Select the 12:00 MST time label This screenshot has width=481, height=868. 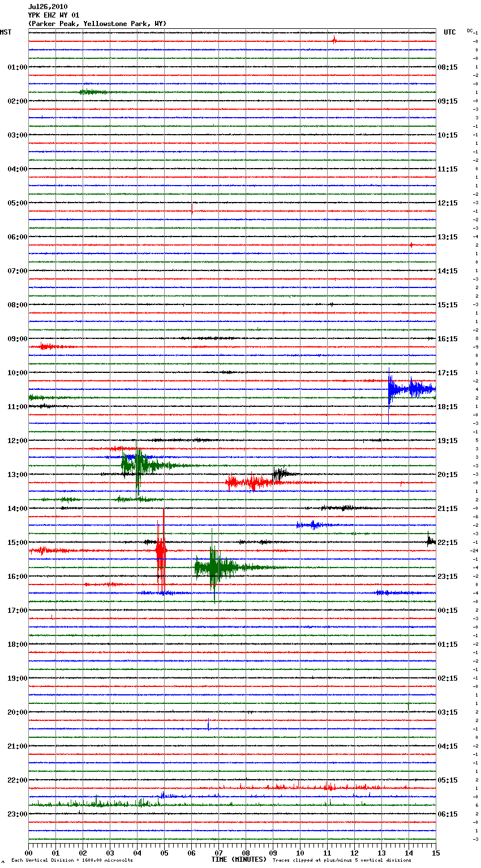coord(17,441)
